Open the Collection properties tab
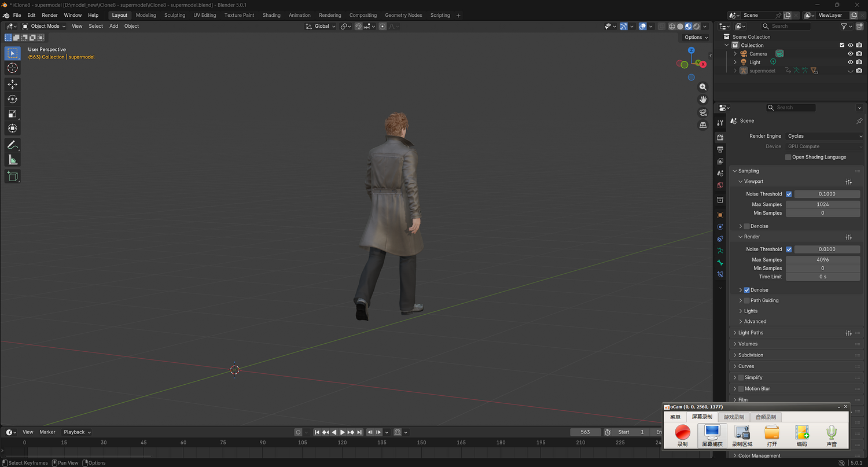868x467 pixels. pos(720,200)
